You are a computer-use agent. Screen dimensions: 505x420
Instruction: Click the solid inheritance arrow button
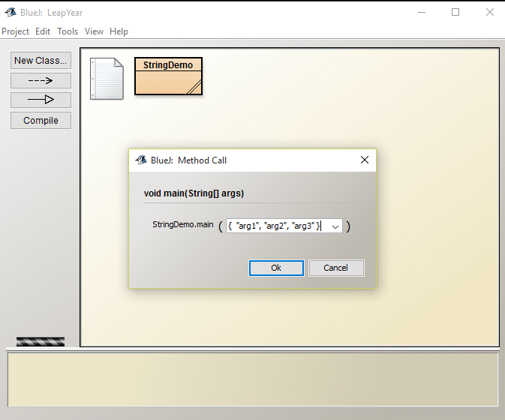(41, 100)
